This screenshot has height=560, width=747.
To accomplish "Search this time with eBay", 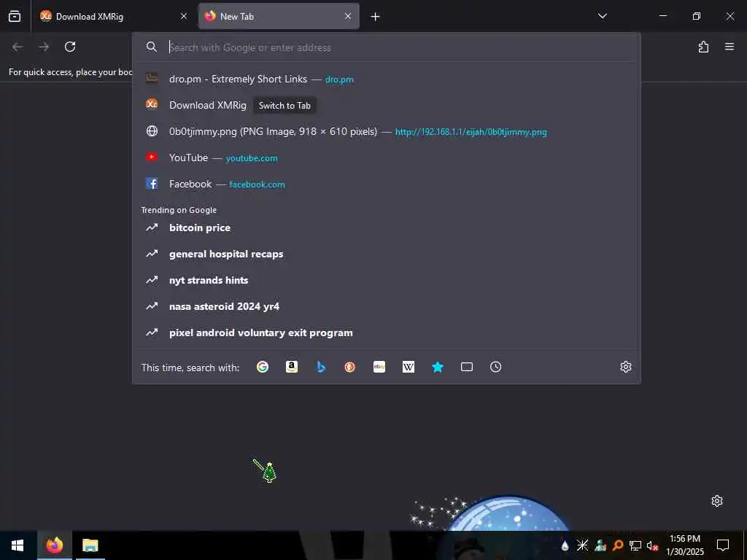I will pyautogui.click(x=379, y=367).
